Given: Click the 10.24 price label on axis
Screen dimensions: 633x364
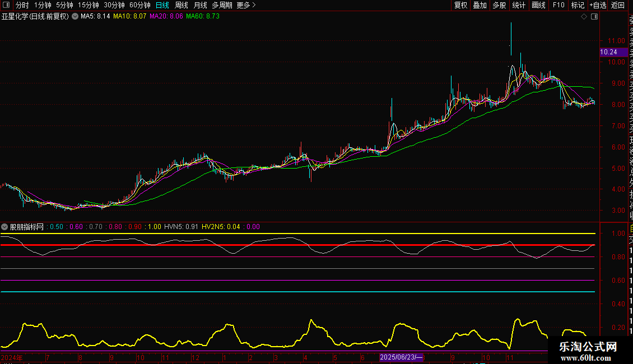Looking at the screenshot, I should pos(609,52).
